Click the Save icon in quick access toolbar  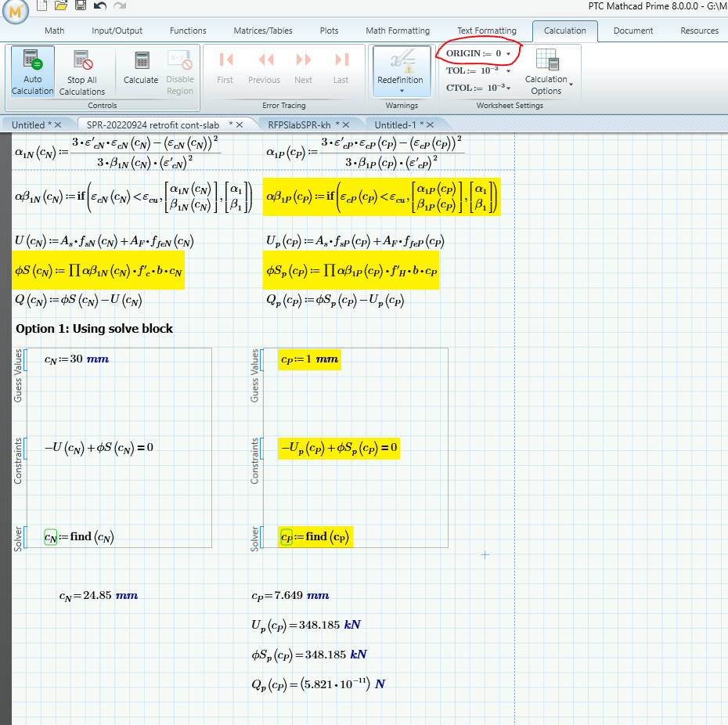tap(81, 5)
